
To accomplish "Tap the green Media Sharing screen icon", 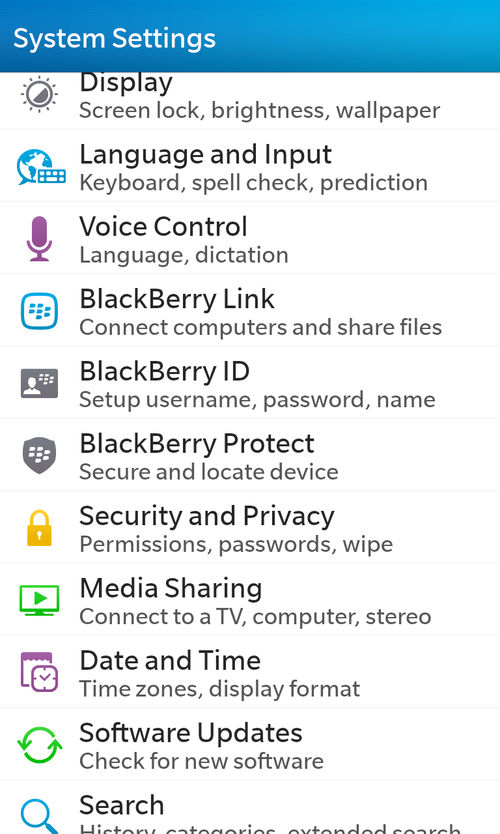I will click(39, 600).
